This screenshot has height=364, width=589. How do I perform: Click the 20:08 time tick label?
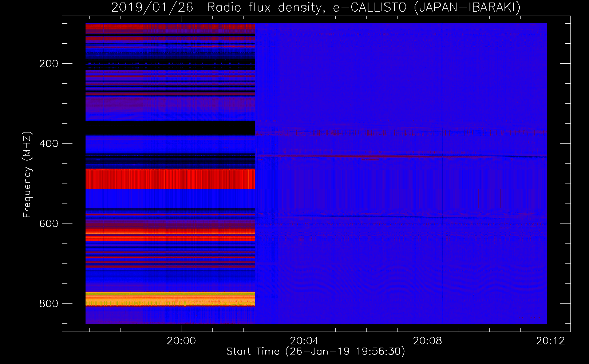pyautogui.click(x=427, y=341)
